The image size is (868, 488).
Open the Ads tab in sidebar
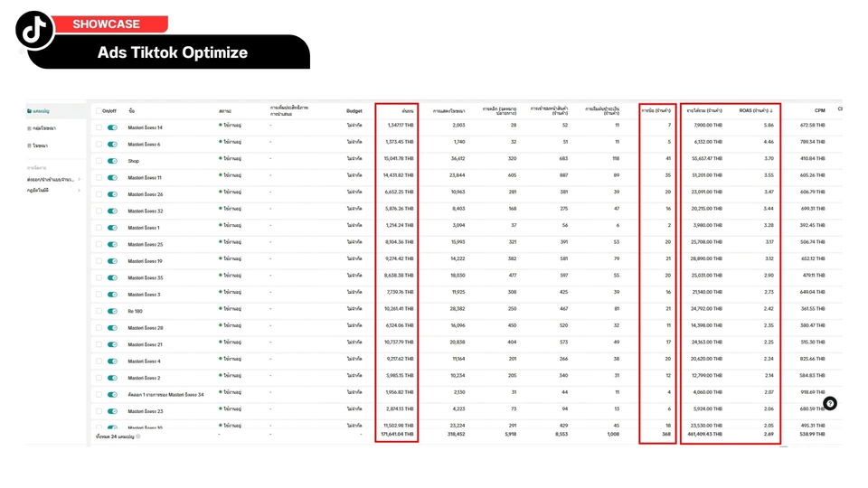pos(38,145)
